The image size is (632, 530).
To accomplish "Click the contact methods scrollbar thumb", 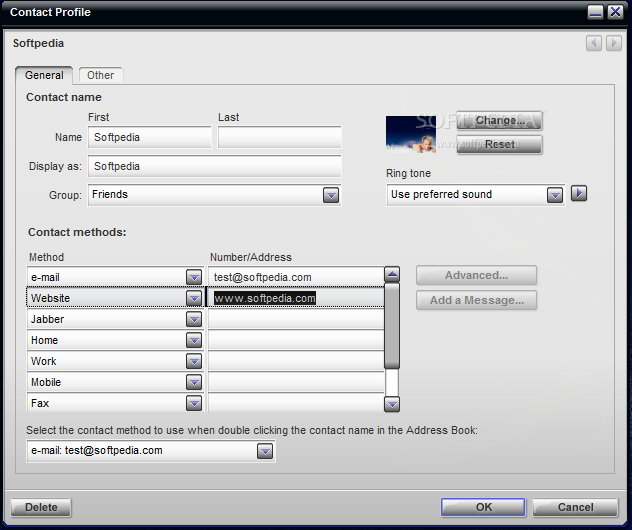I will click(x=392, y=326).
